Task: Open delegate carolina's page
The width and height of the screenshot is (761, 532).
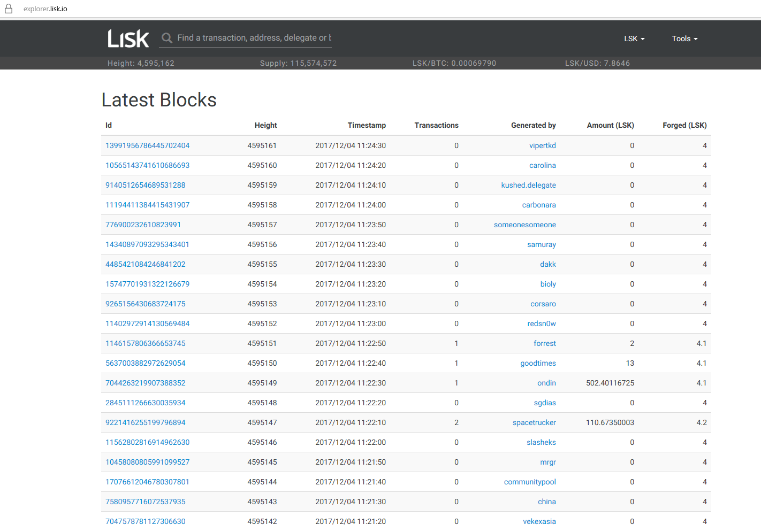Action: [543, 165]
